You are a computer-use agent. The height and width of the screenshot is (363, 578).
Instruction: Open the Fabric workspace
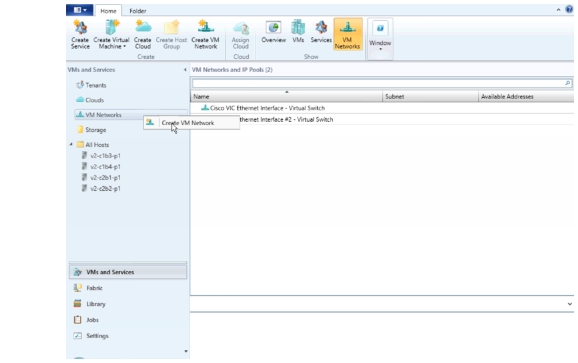tap(94, 288)
